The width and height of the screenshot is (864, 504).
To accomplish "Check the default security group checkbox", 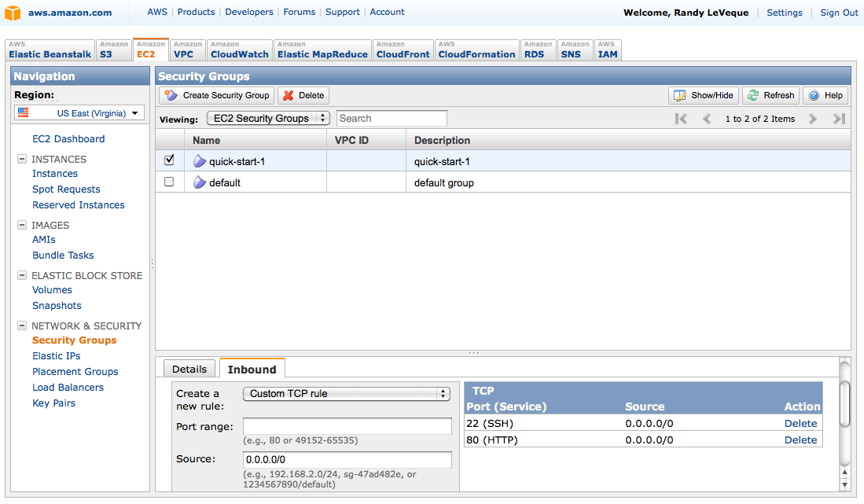I will [169, 182].
